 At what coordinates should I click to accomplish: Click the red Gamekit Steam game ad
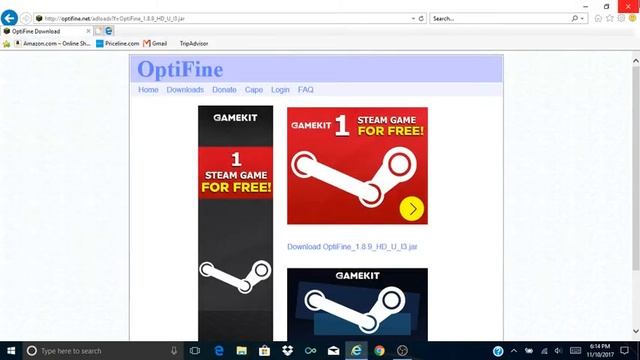[x=357, y=166]
